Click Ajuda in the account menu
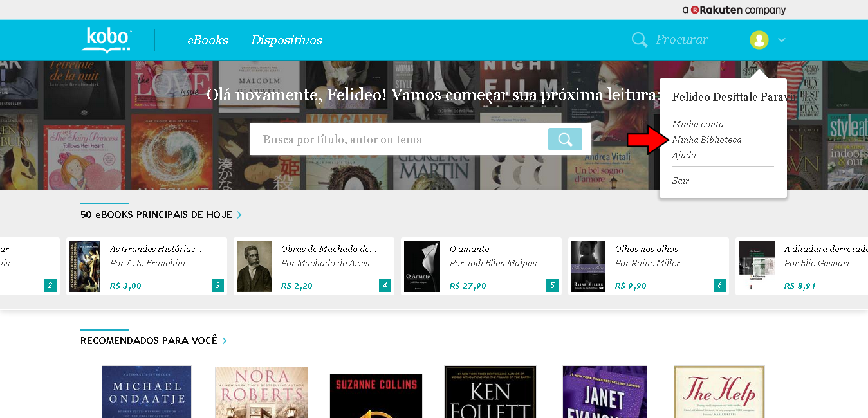Image resolution: width=868 pixels, height=418 pixels. coord(684,155)
